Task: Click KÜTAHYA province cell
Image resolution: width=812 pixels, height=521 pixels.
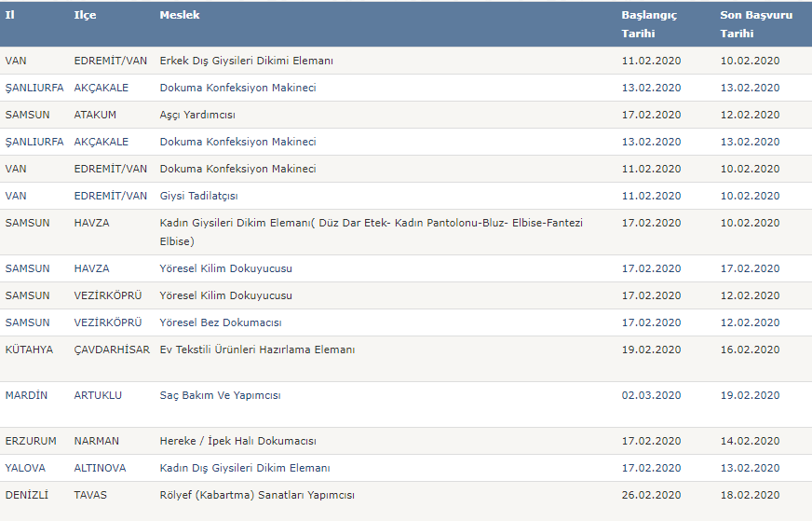Action: pyautogui.click(x=29, y=350)
